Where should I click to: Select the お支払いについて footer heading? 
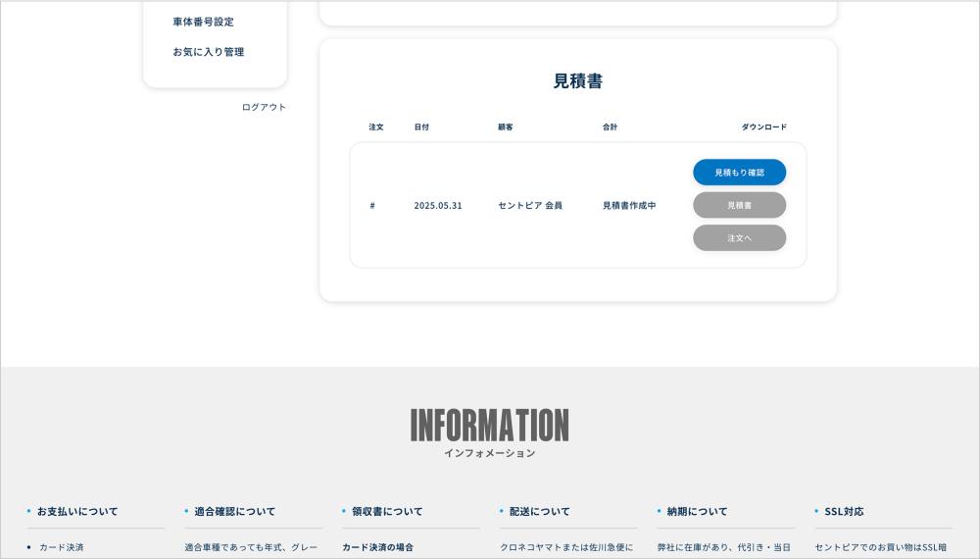(77, 511)
